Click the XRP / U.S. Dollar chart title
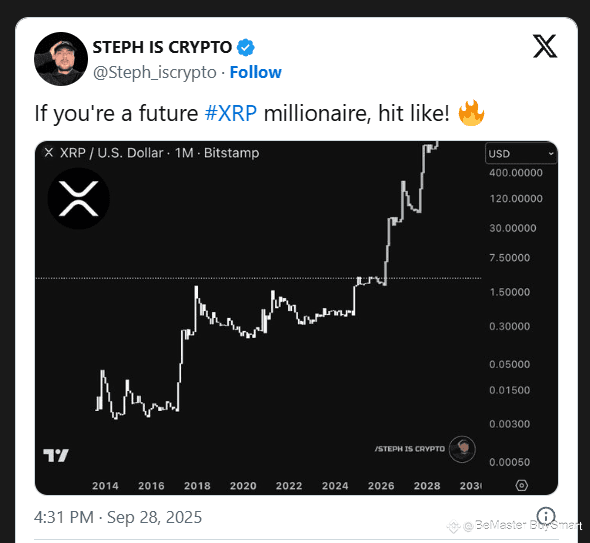590x543 pixels. click(x=111, y=153)
